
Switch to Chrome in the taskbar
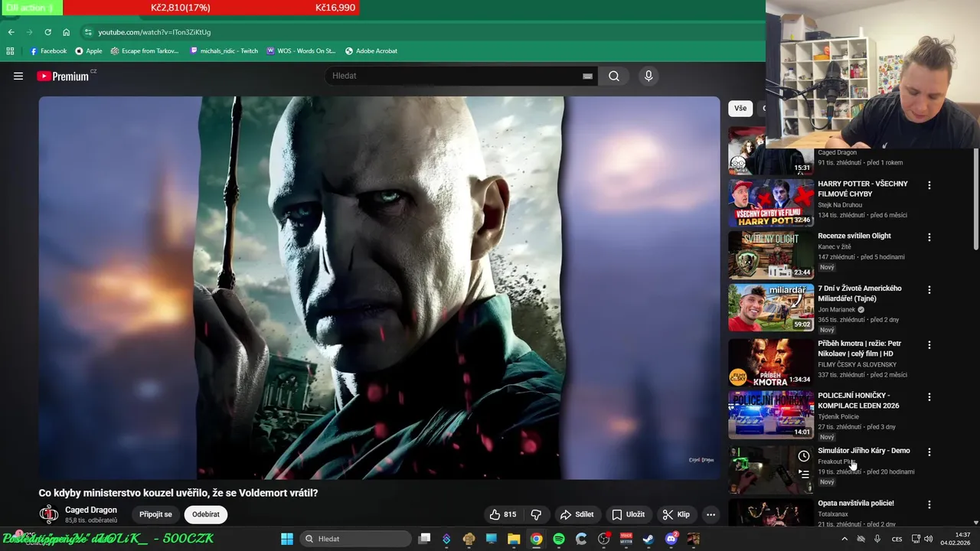point(537,539)
